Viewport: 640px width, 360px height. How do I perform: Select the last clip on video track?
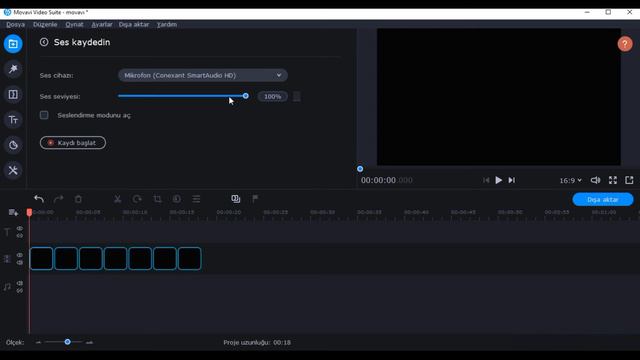point(189,258)
